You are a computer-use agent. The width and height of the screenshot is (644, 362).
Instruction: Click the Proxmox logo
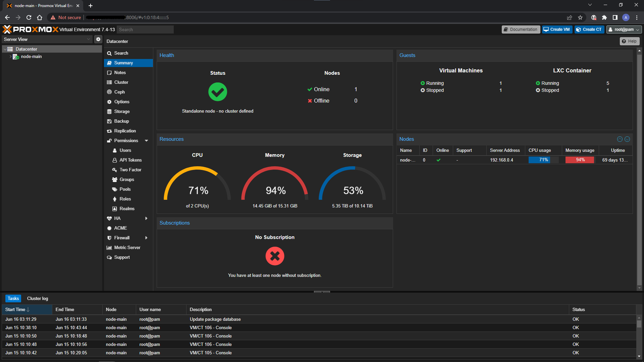[31, 29]
